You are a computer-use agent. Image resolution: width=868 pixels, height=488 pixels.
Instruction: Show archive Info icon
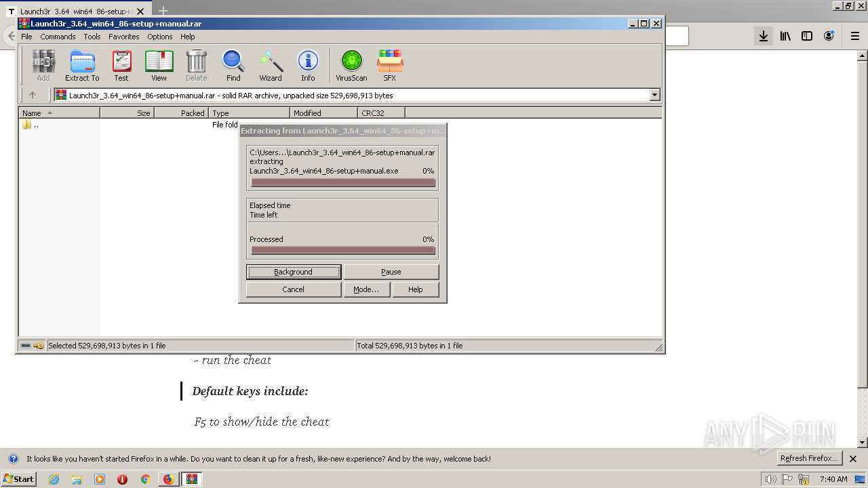coord(308,66)
